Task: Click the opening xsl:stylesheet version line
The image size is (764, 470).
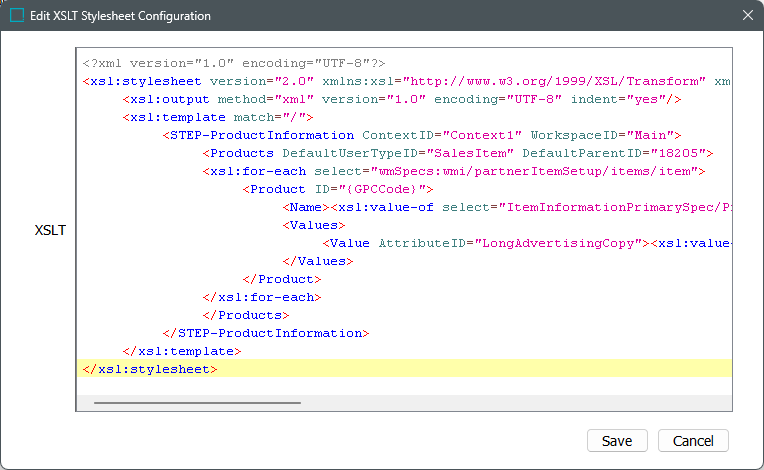Action: 300,81
